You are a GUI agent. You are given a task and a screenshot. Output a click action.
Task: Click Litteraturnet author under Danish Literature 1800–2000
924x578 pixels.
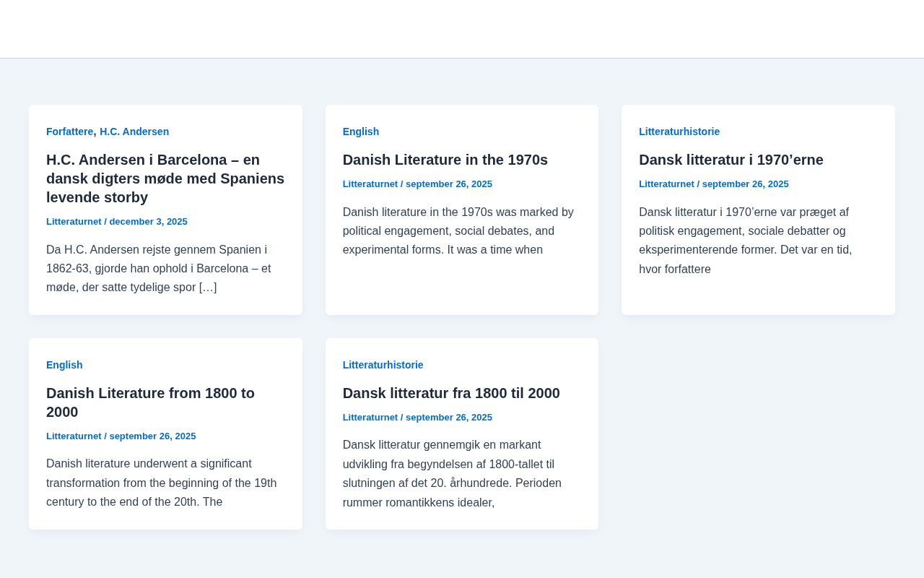pos(74,436)
